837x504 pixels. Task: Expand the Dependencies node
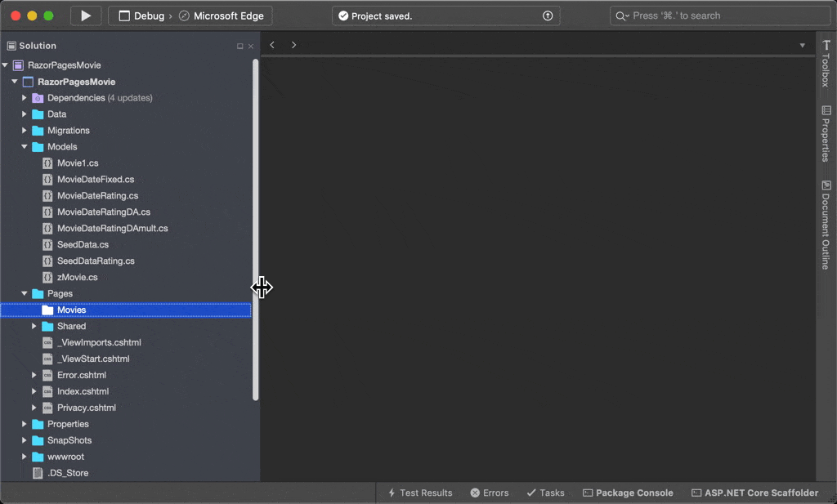pos(25,98)
